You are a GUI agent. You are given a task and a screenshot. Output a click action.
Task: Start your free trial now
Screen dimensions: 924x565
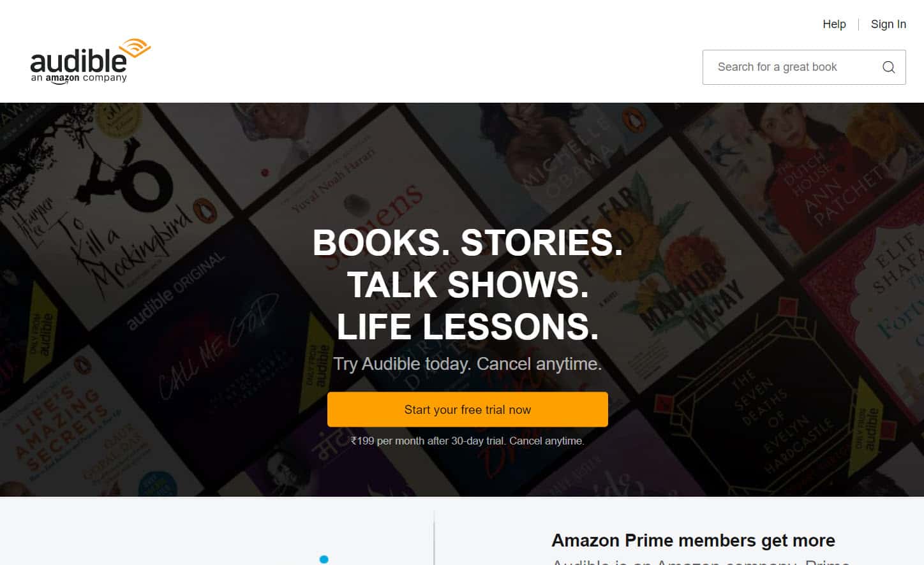[467, 409]
